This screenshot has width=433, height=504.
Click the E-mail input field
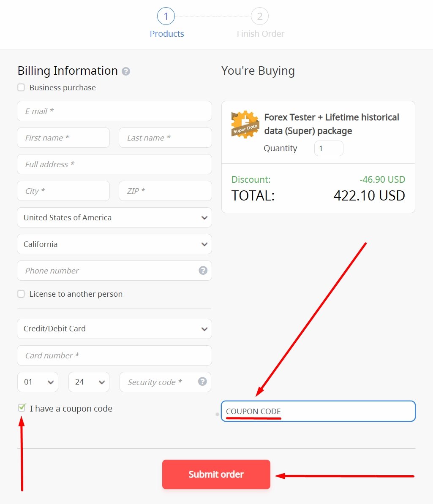point(114,111)
